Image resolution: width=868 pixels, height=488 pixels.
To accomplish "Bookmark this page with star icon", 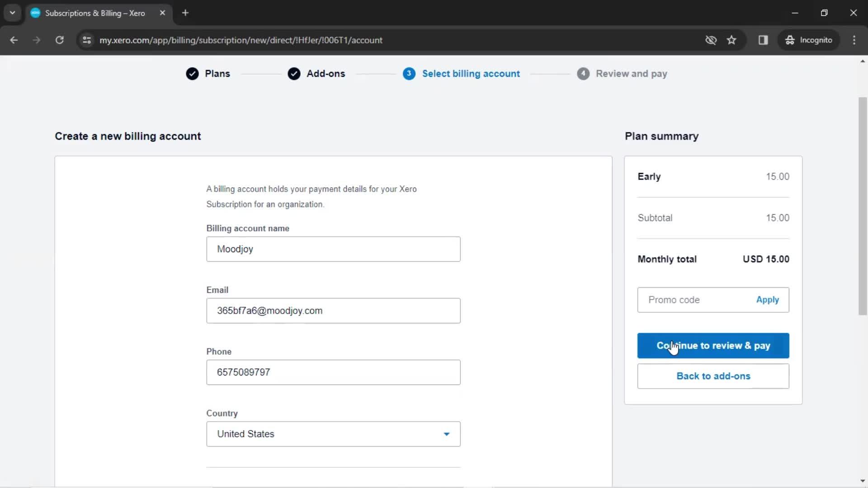I will (731, 40).
